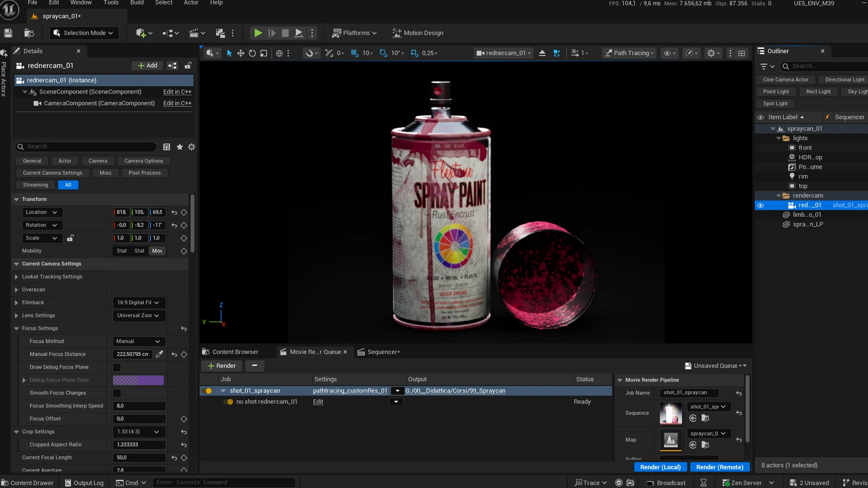868x488 pixels.
Task: Open the Build menu
Action: (x=137, y=3)
